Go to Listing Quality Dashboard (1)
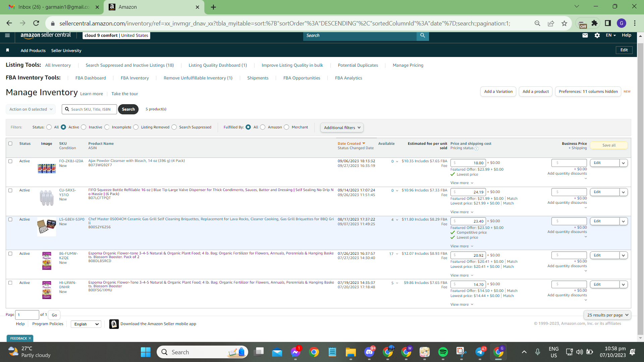The height and width of the screenshot is (362, 644). pyautogui.click(x=218, y=65)
